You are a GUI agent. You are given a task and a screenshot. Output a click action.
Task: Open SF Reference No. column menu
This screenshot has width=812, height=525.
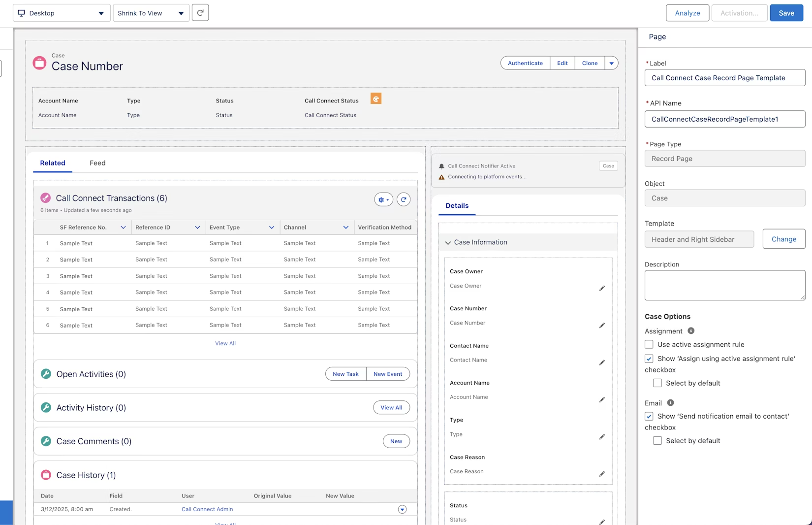[x=123, y=227]
